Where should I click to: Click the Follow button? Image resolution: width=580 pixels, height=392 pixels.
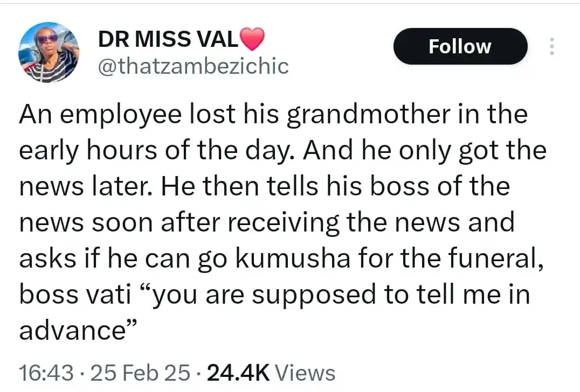(460, 47)
